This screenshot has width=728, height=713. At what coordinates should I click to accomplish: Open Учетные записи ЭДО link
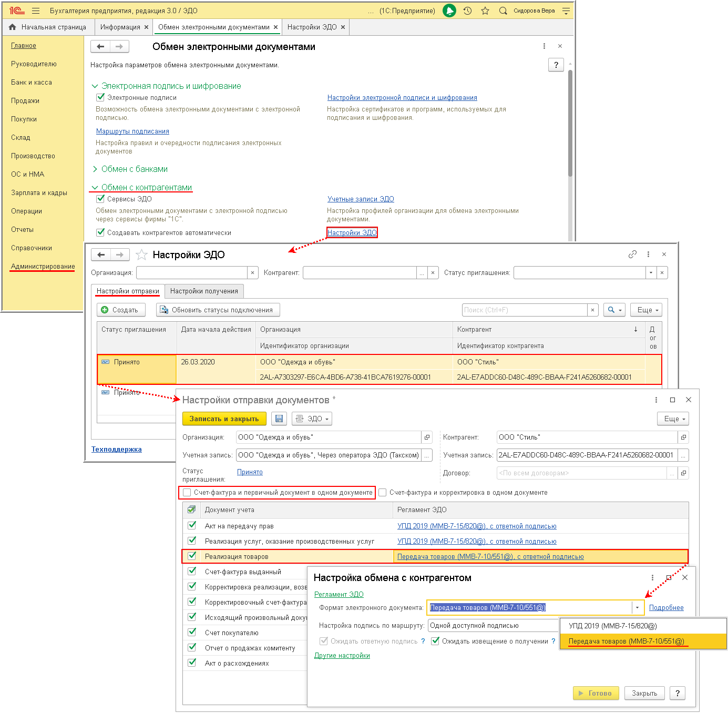pos(361,199)
